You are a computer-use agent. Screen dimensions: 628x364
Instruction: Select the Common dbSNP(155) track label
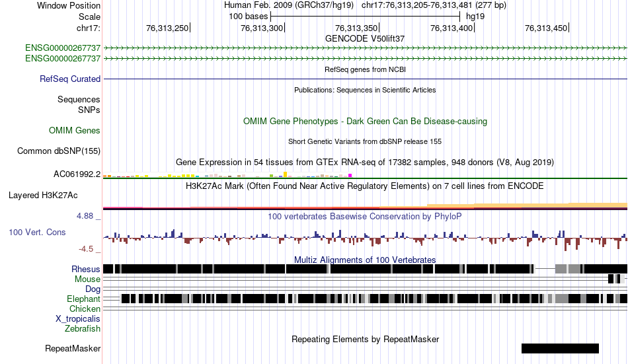(x=58, y=151)
